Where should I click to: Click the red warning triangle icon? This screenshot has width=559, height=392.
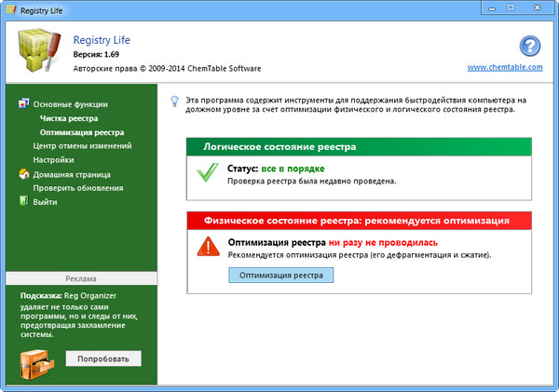208,247
